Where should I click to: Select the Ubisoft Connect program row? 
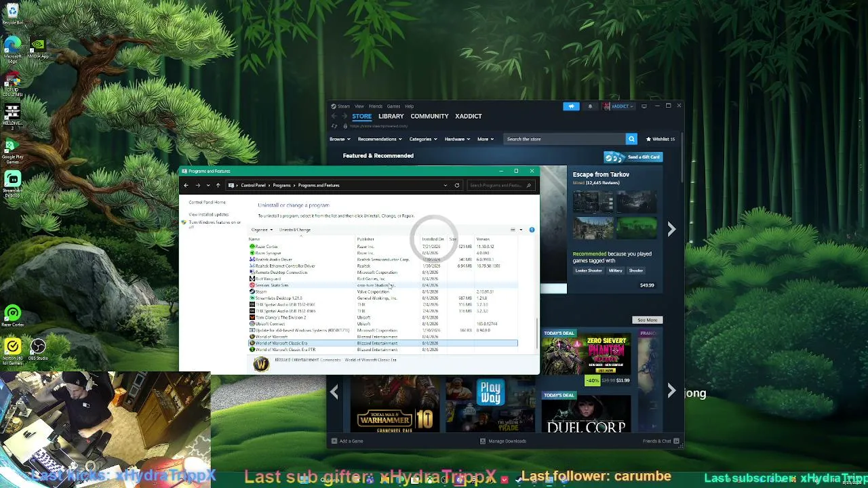[383, 324]
